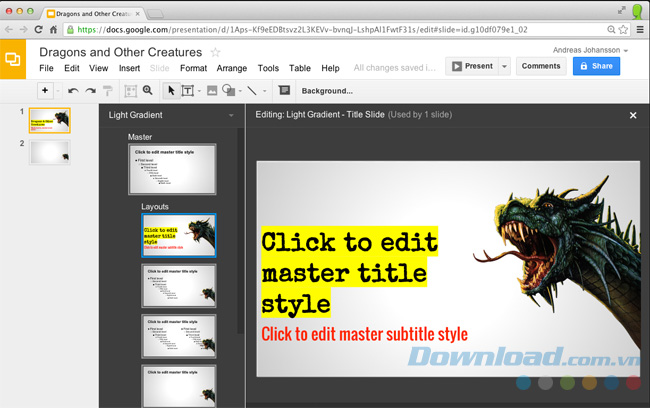Click the red master subtitle style text

pyautogui.click(x=364, y=334)
